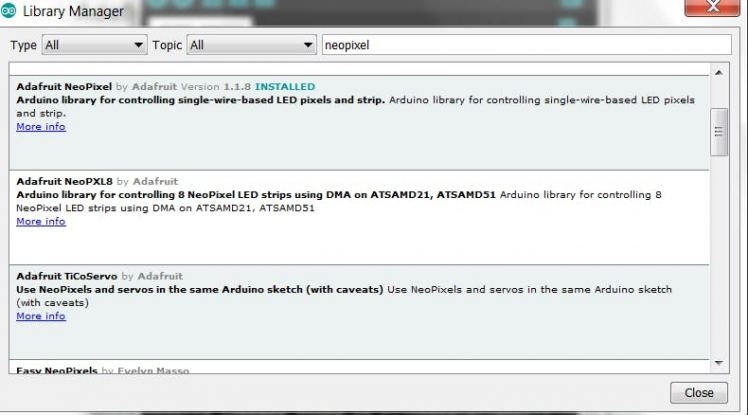Click the INSTALLED label of Adafruit NeoPixel
This screenshot has height=415, width=748.
pos(285,87)
